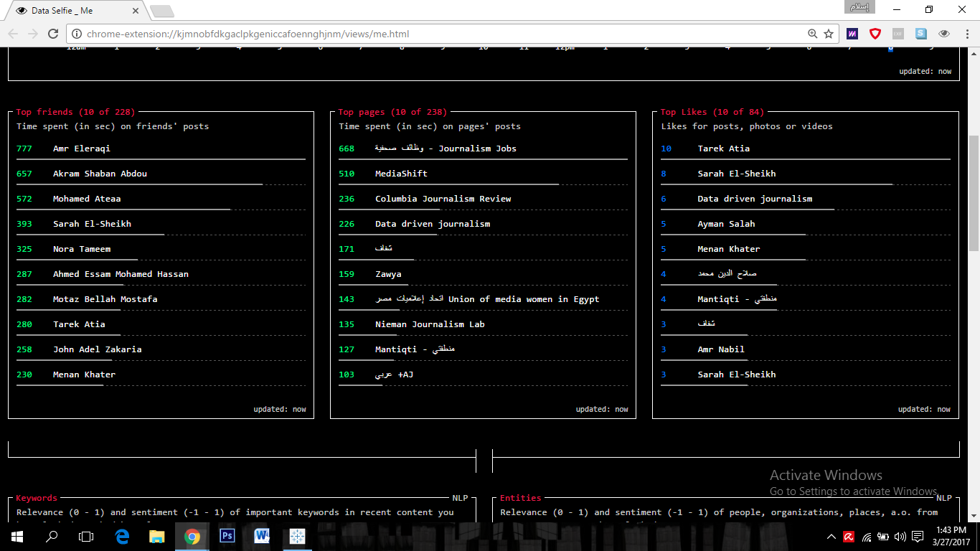Click the Top Likes (10 of 84) heading
Image resolution: width=980 pixels, height=551 pixels.
tap(712, 112)
